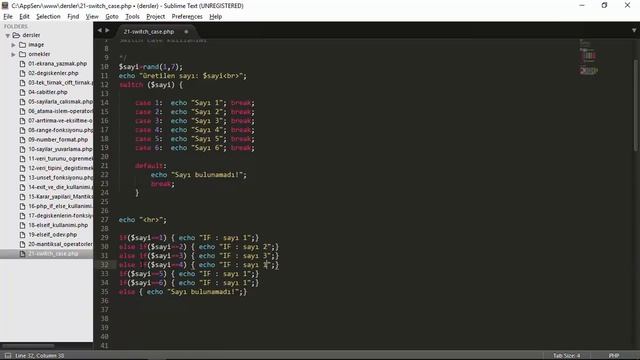Open the View menu
This screenshot has height=360, width=640.
coord(92,17)
